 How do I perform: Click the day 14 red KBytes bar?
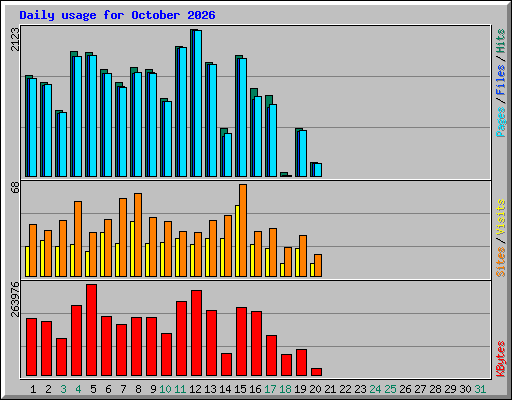(226, 365)
